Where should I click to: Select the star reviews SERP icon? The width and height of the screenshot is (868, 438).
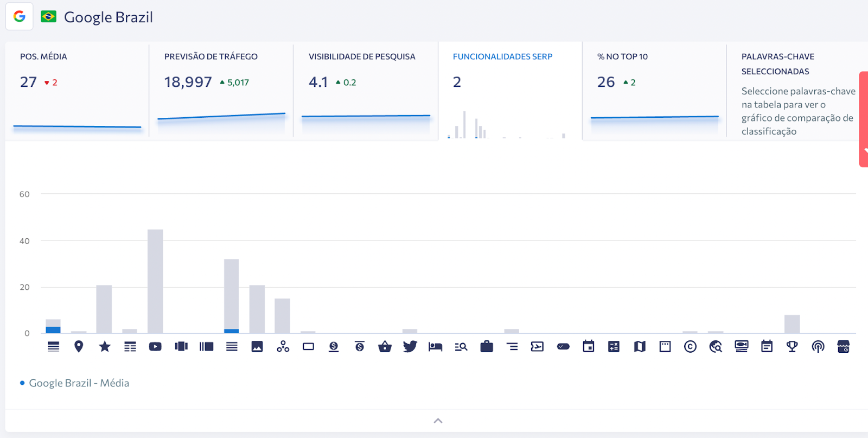[105, 346]
